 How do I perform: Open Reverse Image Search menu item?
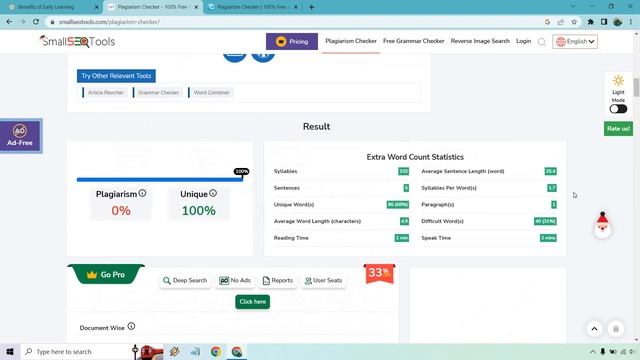[480, 41]
